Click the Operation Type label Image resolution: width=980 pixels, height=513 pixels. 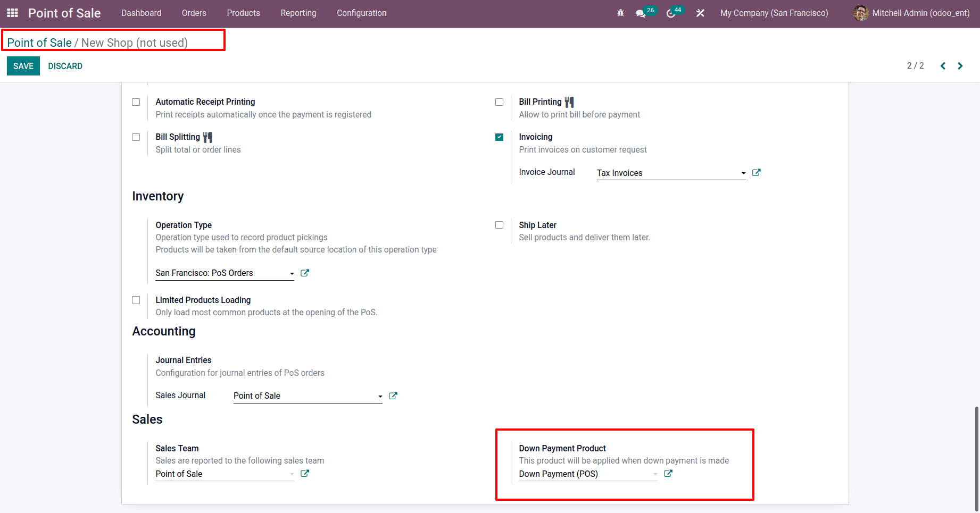click(x=184, y=225)
